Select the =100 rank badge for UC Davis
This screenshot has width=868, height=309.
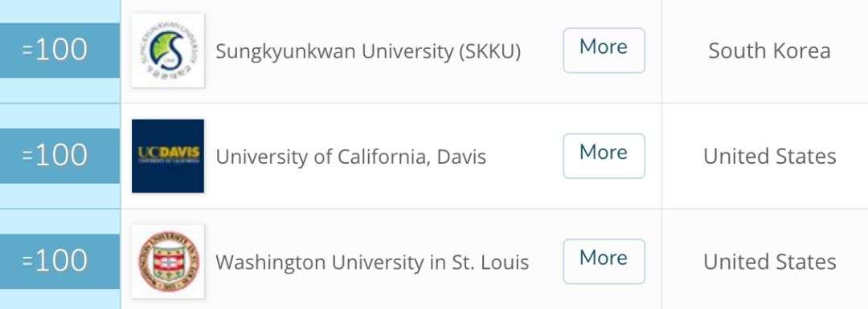pos(59,156)
